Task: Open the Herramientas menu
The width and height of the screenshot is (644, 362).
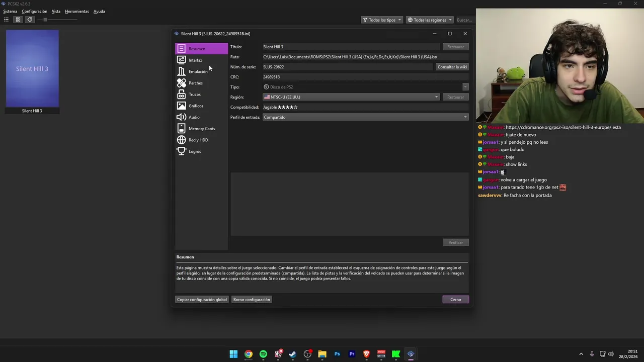Action: coord(77,11)
